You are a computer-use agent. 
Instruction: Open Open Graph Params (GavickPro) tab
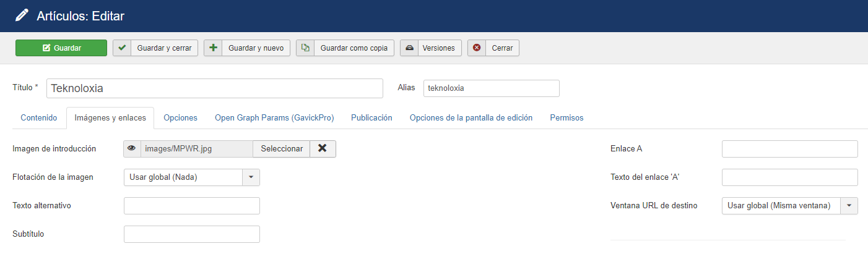[274, 117]
